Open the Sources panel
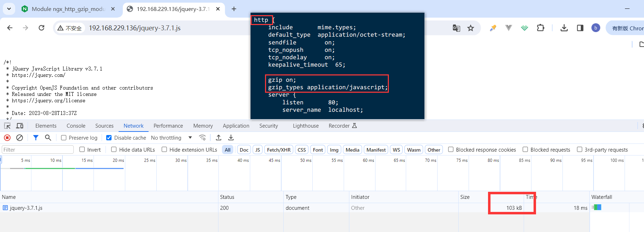The width and height of the screenshot is (644, 232). point(104,126)
